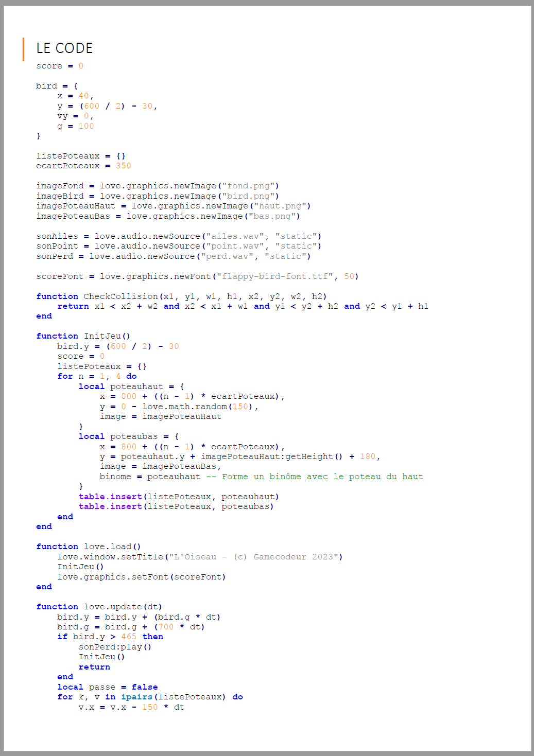Click the LE CODE heading
Image resolution: width=534 pixels, height=756 pixels.
pyautogui.click(x=64, y=48)
